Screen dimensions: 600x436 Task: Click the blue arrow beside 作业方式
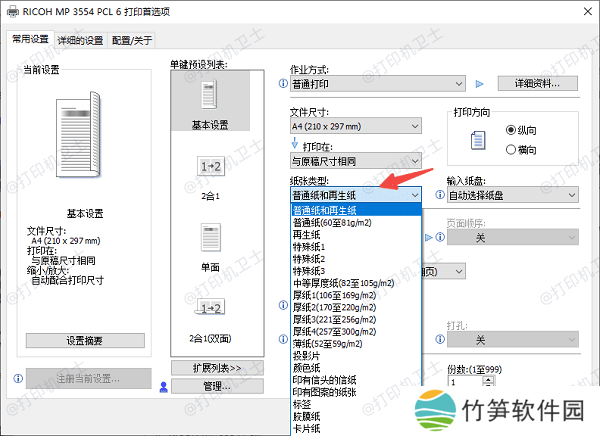tap(480, 84)
